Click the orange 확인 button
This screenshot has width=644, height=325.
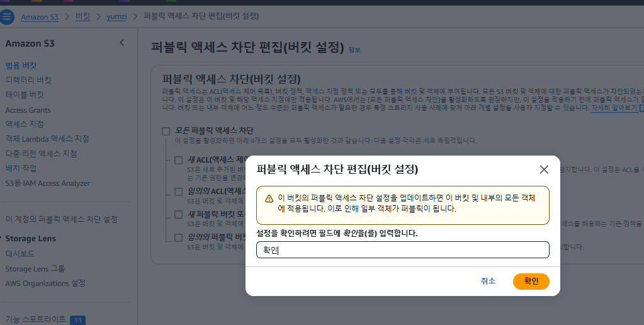click(531, 282)
